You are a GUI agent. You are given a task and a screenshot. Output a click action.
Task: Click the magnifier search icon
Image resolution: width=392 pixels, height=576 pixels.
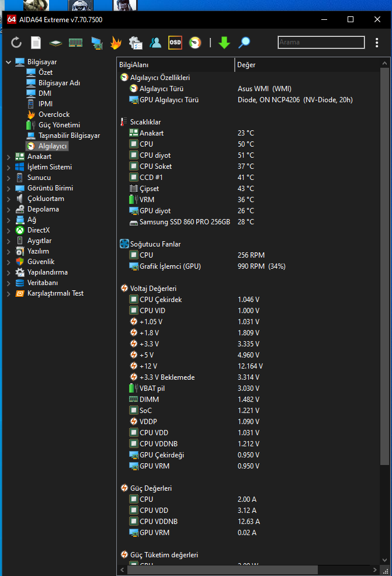pyautogui.click(x=244, y=43)
